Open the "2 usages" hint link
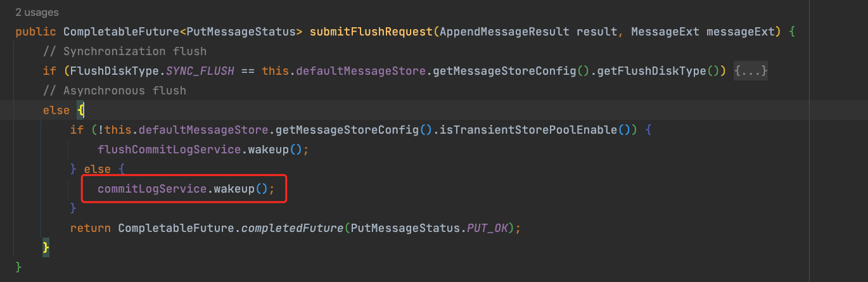868x282 pixels. (37, 12)
